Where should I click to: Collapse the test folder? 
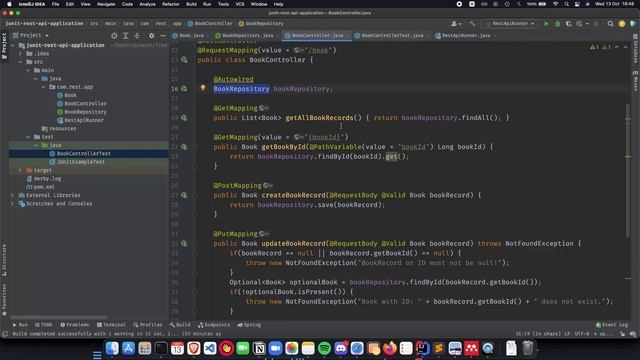point(28,137)
